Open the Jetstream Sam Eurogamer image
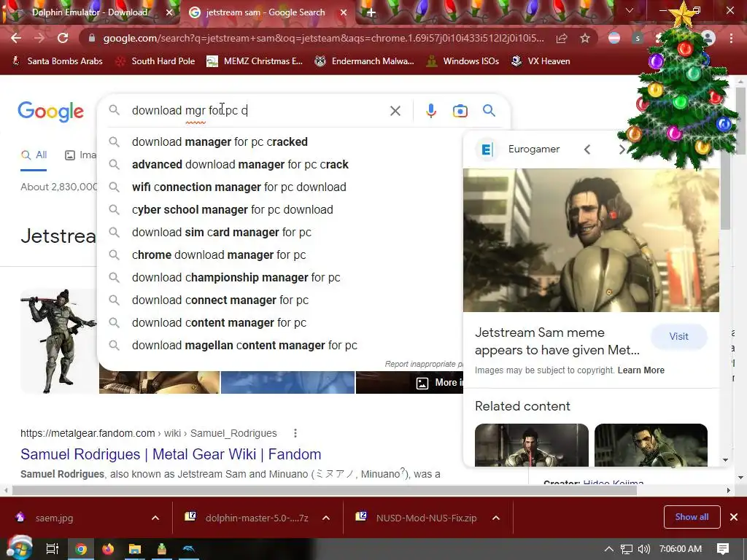Image resolution: width=747 pixels, height=560 pixels. [591, 240]
